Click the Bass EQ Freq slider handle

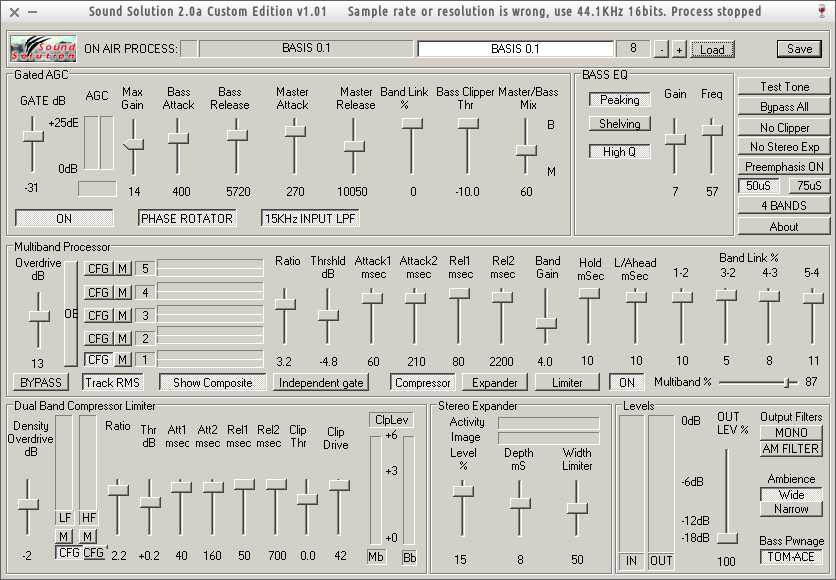[x=712, y=130]
